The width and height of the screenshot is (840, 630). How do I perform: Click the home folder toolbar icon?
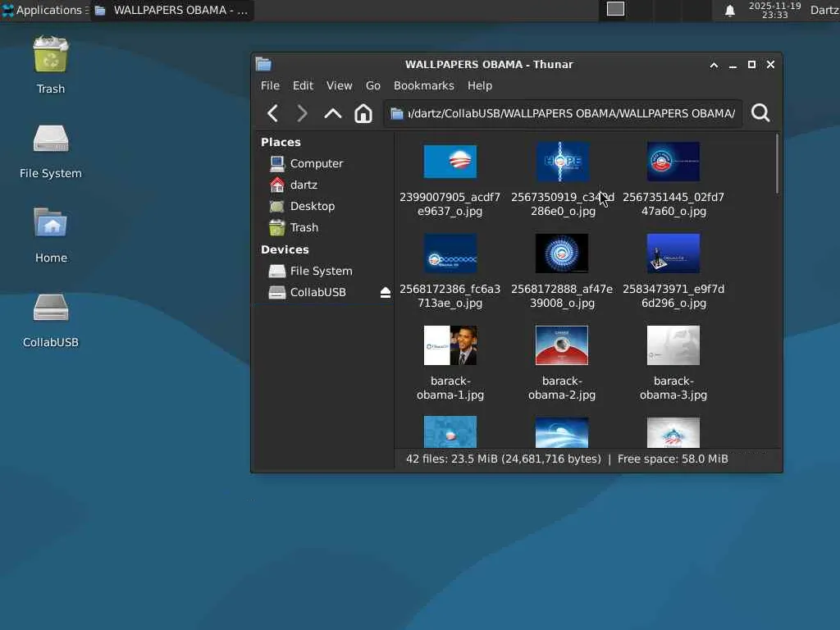point(363,113)
